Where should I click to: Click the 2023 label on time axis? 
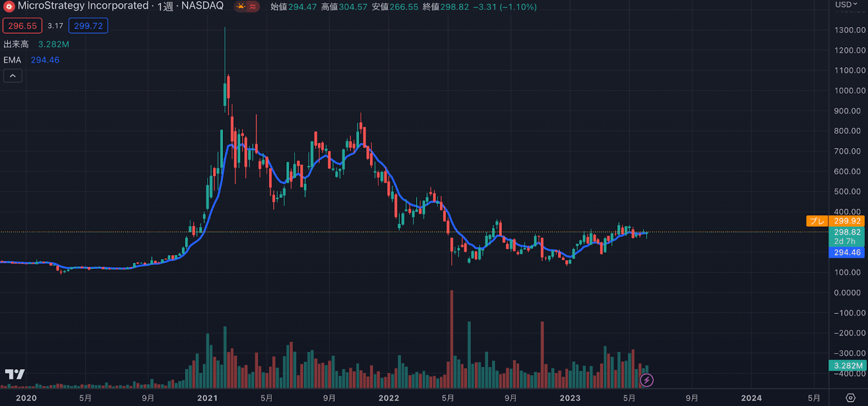(570, 398)
